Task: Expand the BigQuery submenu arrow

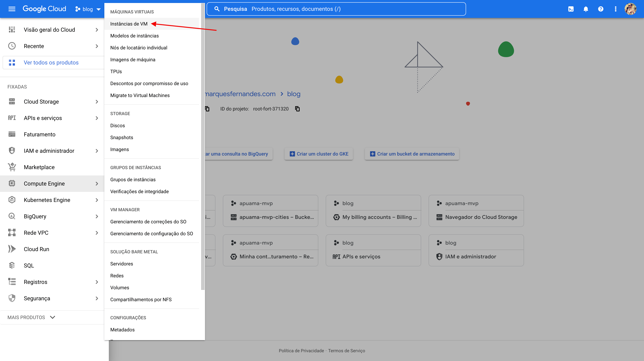Action: coord(97,216)
